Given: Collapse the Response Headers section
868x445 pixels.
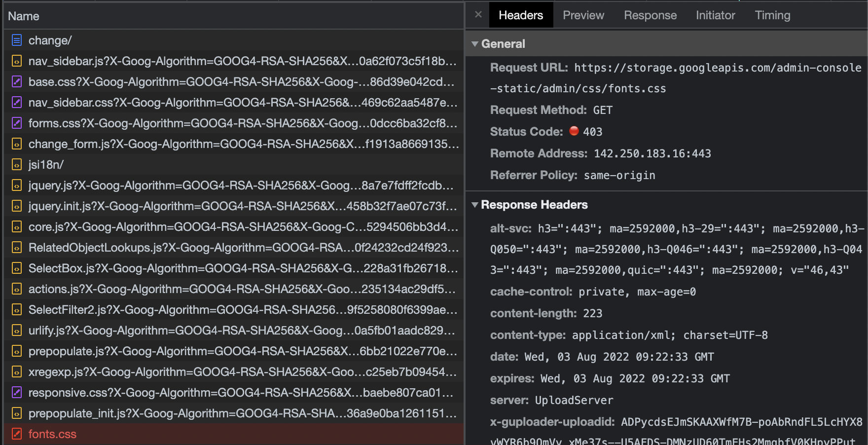Looking at the screenshot, I should click(475, 205).
